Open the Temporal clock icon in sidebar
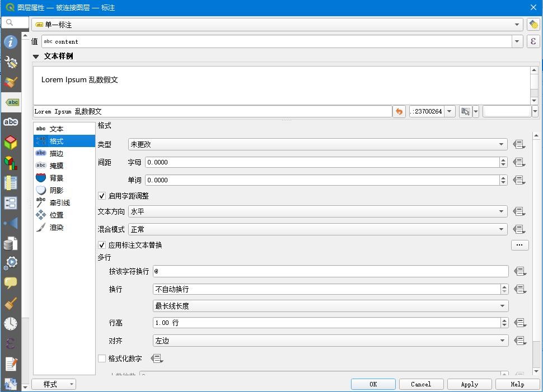543x392 pixels. click(11, 324)
